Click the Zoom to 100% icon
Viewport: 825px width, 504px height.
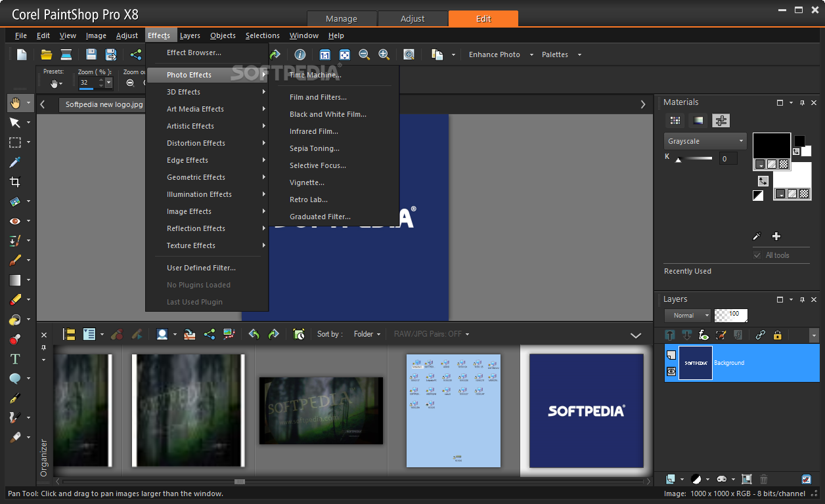pyautogui.click(x=324, y=54)
